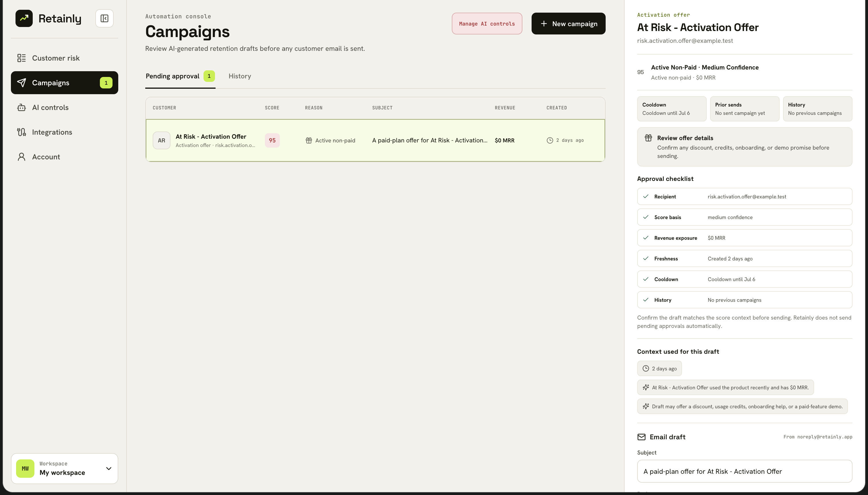
Task: Click the 'Review offer details' heading
Action: point(685,138)
